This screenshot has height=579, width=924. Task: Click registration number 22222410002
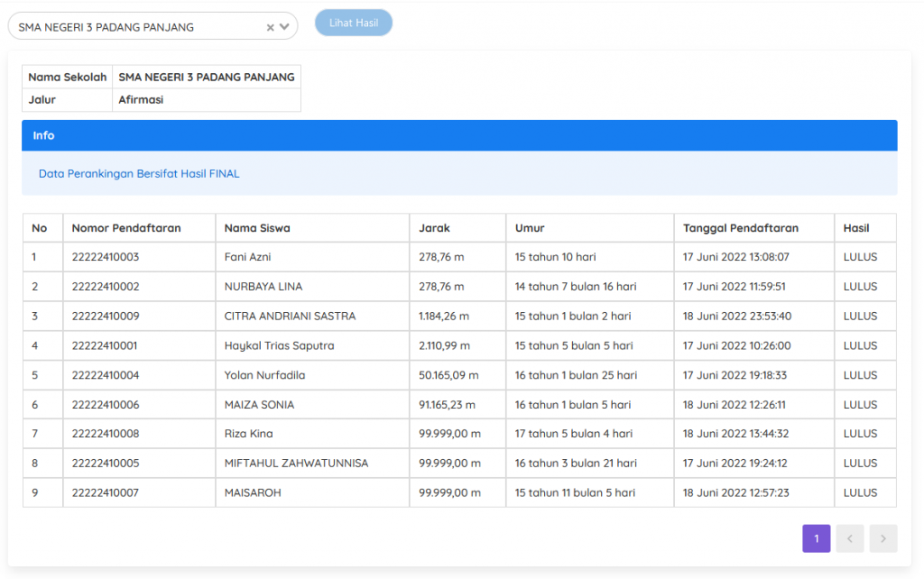(106, 287)
